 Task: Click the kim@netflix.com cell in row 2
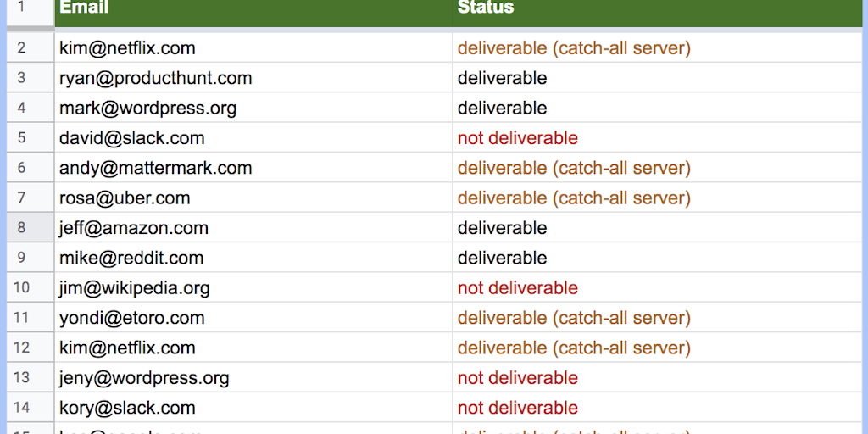coord(253,47)
